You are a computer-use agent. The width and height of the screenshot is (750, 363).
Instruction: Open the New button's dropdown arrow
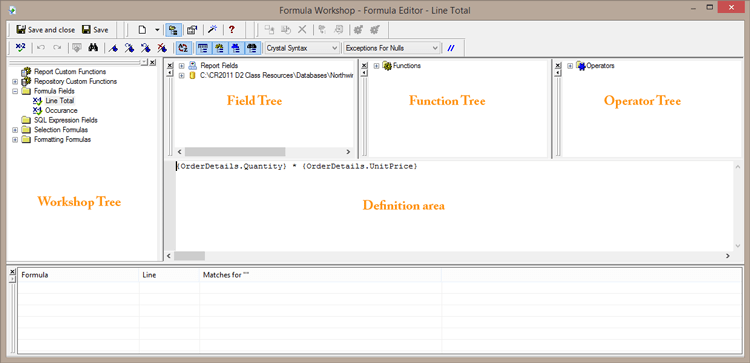click(x=157, y=30)
